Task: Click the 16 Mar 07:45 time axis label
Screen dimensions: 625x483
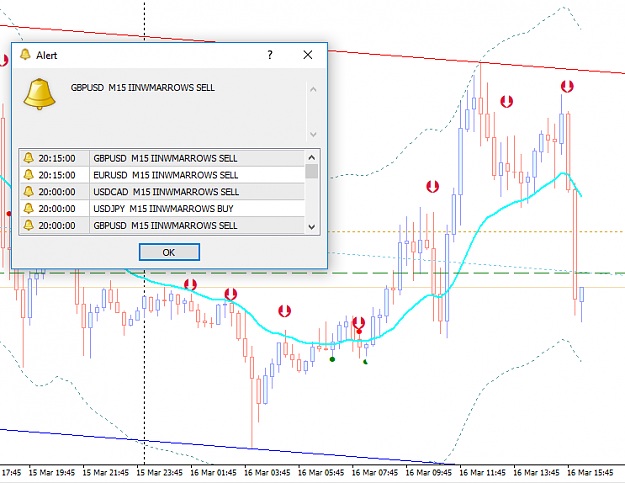Action: (375, 473)
